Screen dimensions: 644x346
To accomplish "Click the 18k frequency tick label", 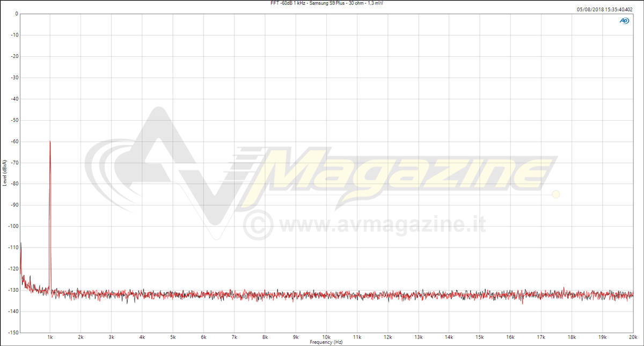I will pyautogui.click(x=572, y=337).
